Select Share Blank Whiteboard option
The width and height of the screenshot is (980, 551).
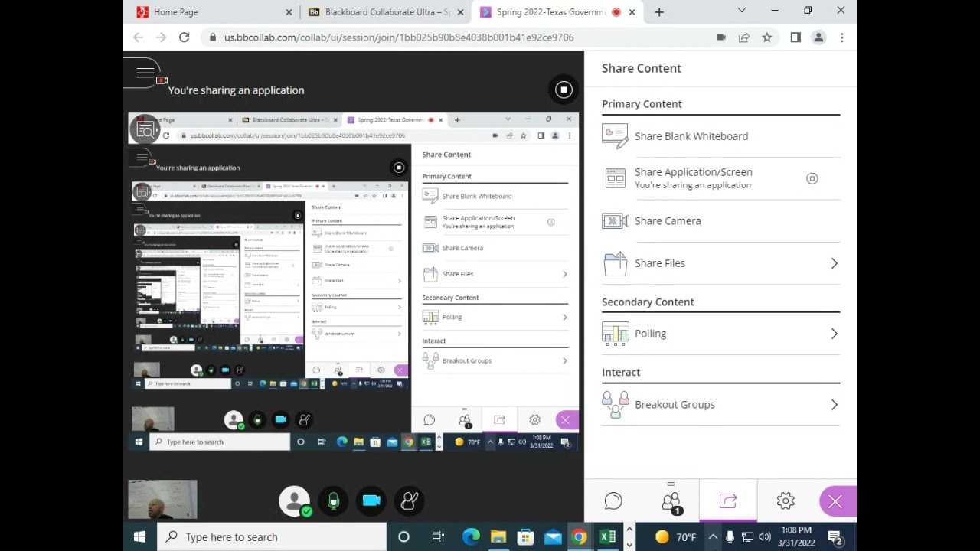720,136
